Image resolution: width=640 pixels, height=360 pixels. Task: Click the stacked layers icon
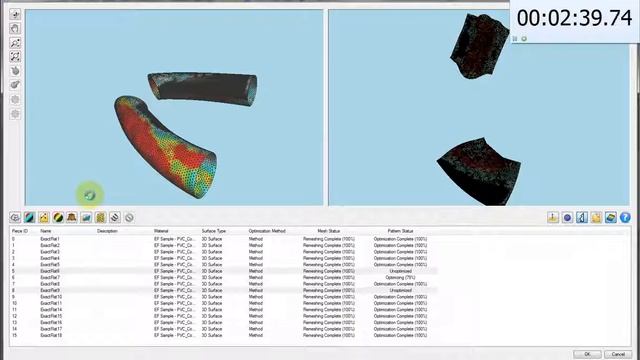coord(115,218)
